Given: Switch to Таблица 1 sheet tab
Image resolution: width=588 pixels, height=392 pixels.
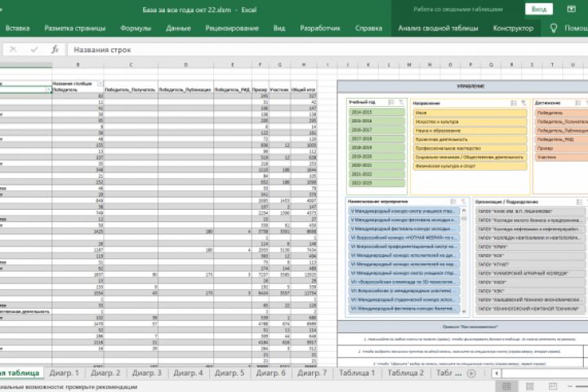Looking at the screenshot, I should click(357, 373).
